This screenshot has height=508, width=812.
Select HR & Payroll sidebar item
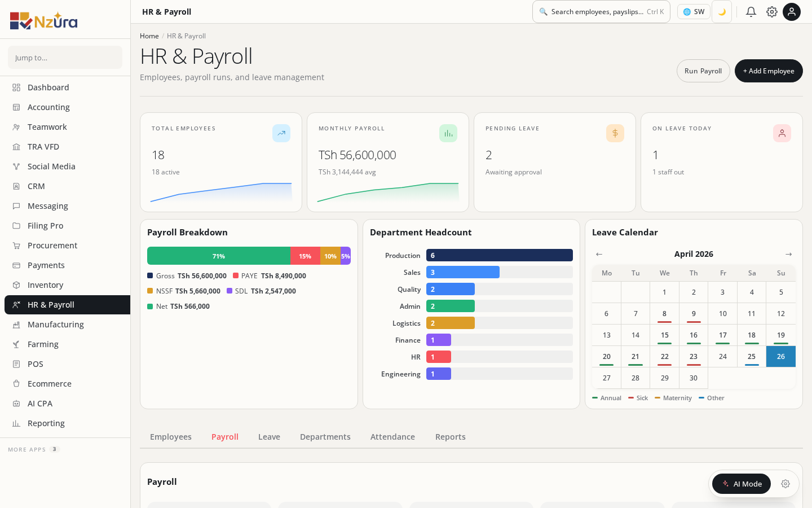[x=67, y=305]
